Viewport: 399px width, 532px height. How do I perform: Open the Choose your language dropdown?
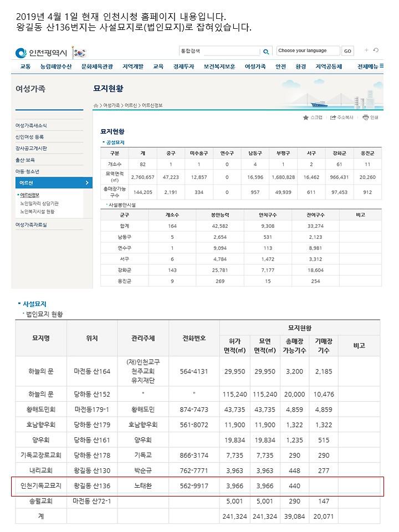pyautogui.click(x=308, y=51)
